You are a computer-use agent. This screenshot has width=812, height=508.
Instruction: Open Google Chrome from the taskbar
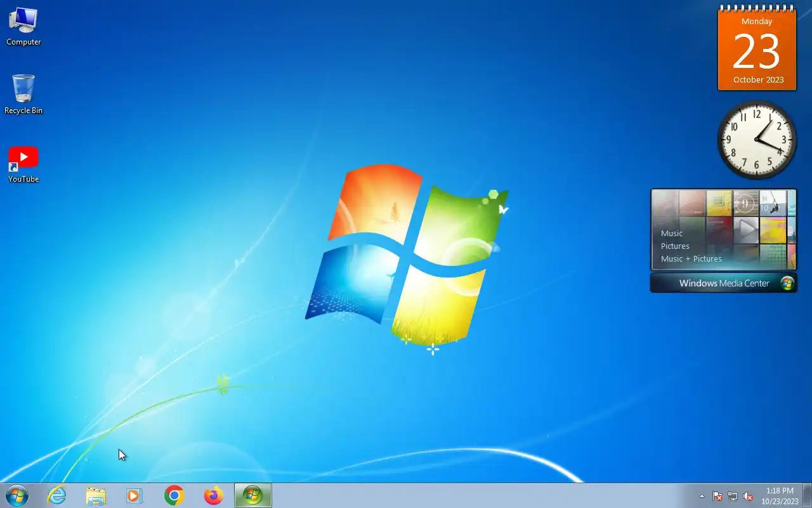174,495
